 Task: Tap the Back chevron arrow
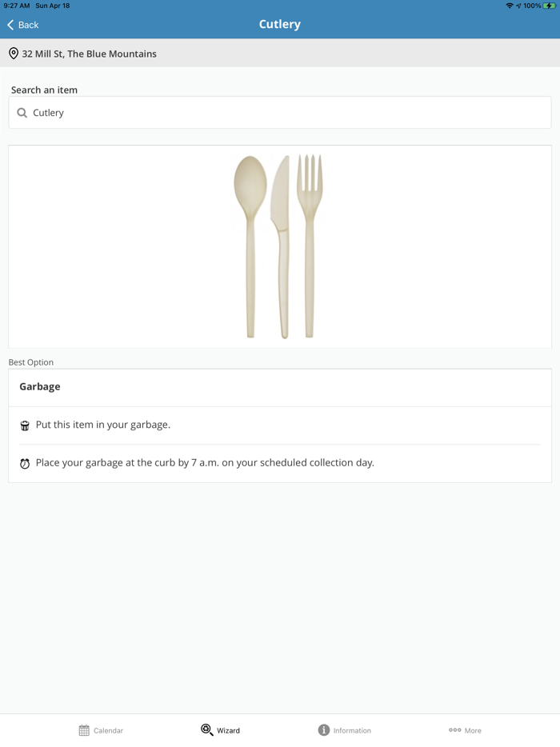[10, 25]
